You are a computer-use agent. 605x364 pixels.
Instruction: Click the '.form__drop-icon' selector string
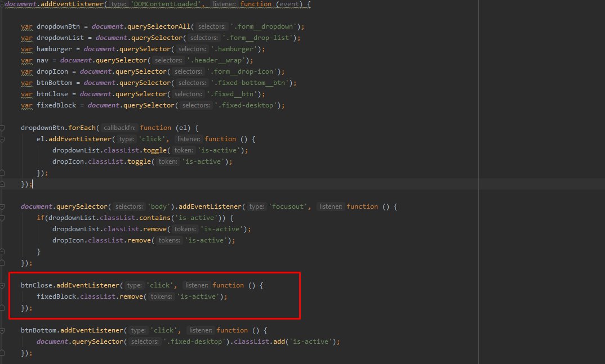click(242, 71)
